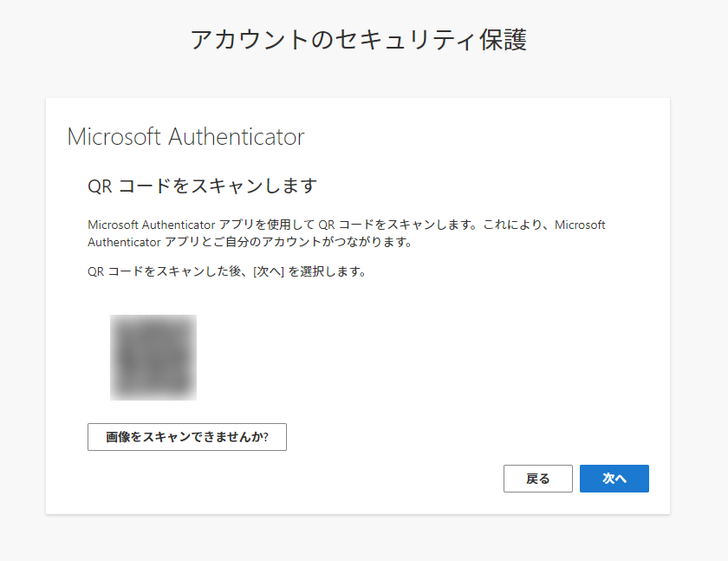
Task: Go back with the 戻る button
Action: (537, 479)
